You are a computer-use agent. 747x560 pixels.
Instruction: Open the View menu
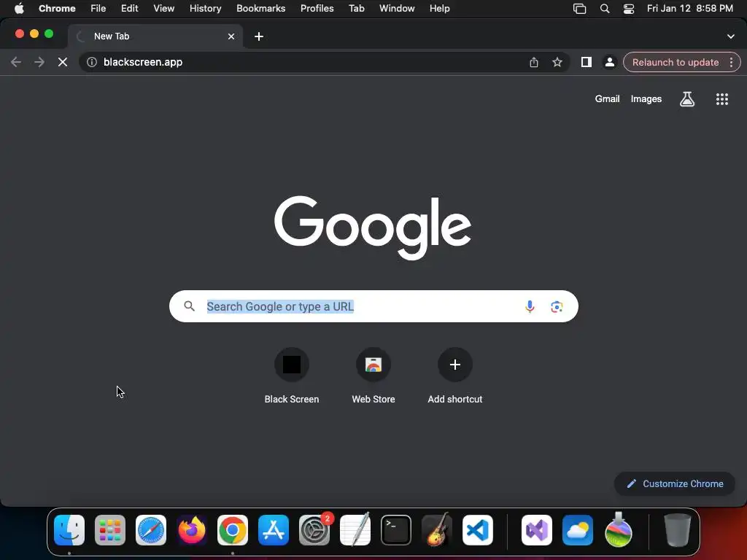coord(163,8)
